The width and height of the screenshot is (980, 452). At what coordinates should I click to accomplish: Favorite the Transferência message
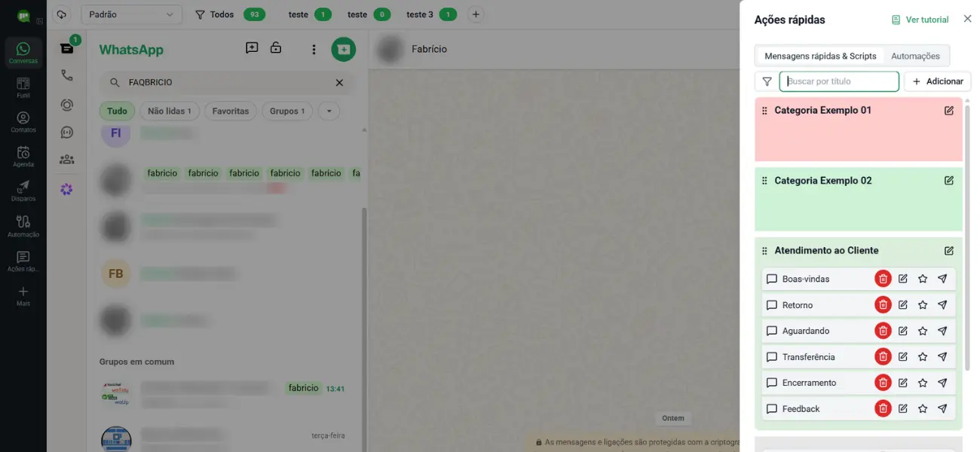pyautogui.click(x=923, y=357)
